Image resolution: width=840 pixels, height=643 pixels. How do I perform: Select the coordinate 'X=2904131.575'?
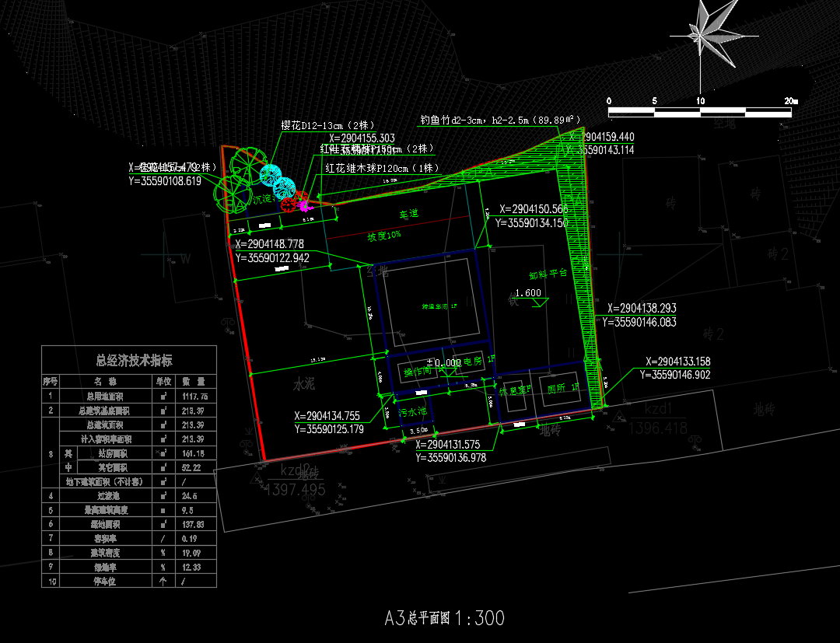(448, 445)
